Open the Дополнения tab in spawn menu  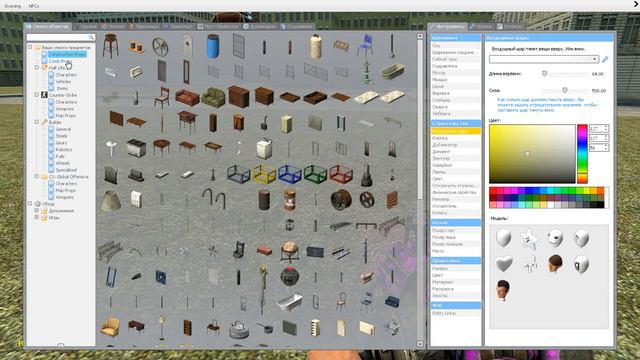tap(260, 27)
